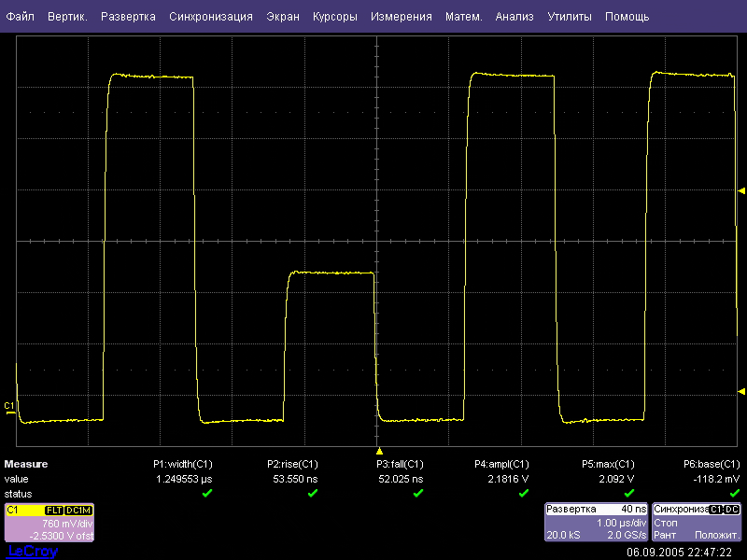Click the upper trigger level arrow on right edge
This screenshot has width=747, height=560.
(741, 190)
